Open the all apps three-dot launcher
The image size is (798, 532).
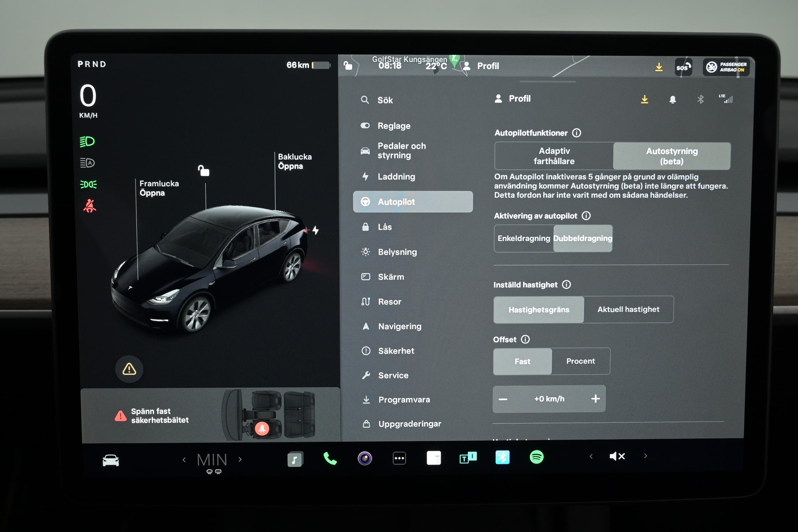point(399,458)
